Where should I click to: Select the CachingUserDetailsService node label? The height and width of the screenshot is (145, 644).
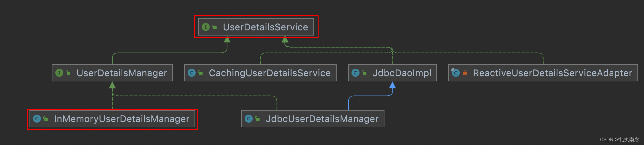click(x=270, y=73)
